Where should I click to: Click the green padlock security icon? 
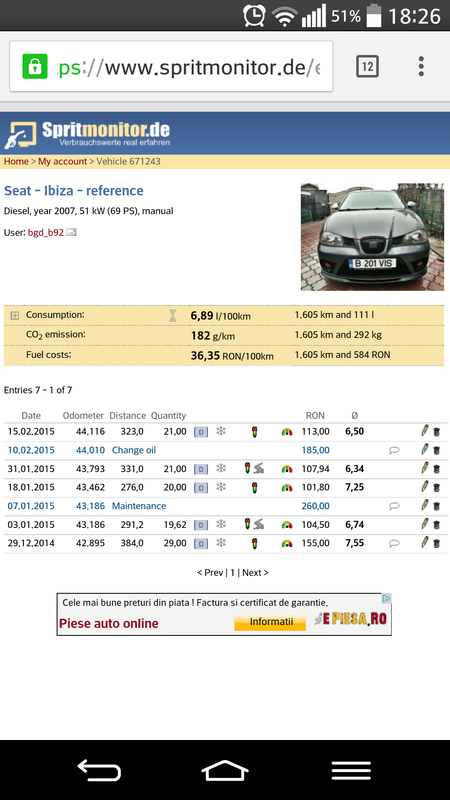tap(35, 66)
